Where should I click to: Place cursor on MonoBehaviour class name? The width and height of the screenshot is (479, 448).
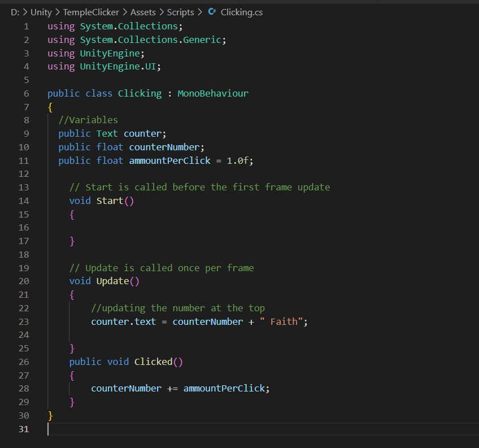click(x=212, y=94)
